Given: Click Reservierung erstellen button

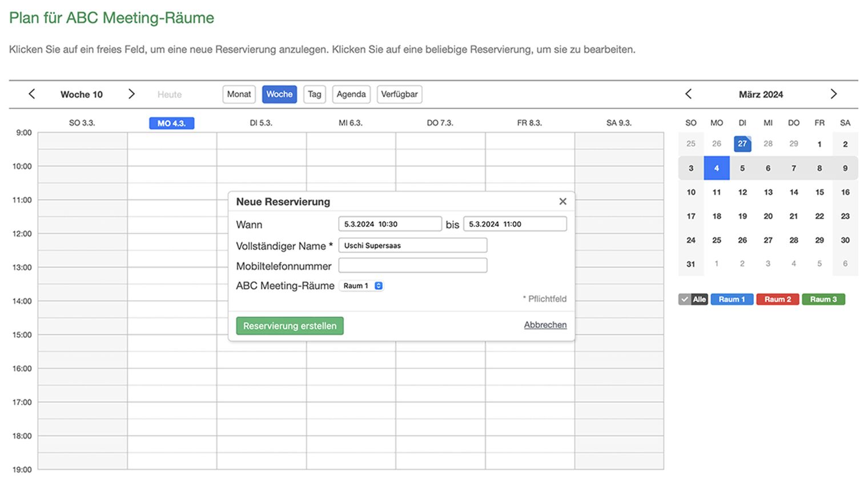Looking at the screenshot, I should coord(290,326).
